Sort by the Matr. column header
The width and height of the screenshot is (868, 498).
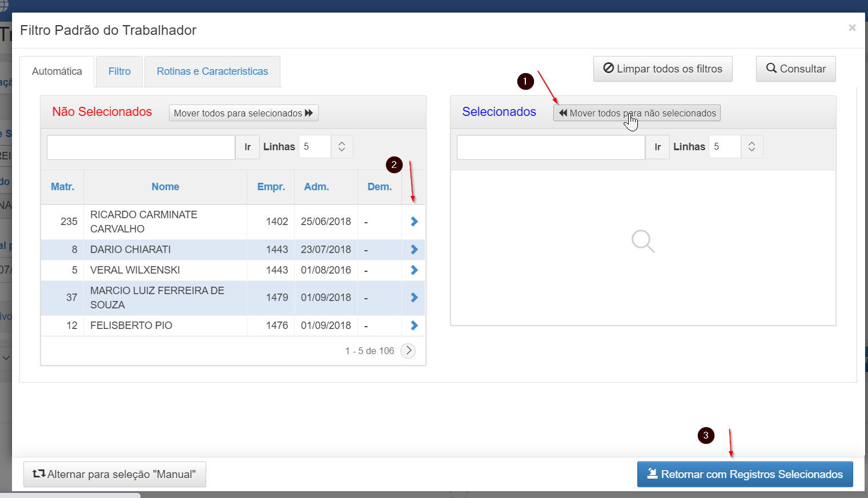[x=62, y=187]
